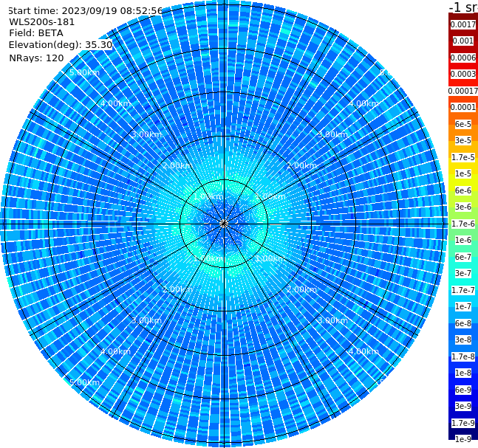The image size is (478, 448).
Task: Click the 6e-9 colorbar label
Action: coord(463,390)
